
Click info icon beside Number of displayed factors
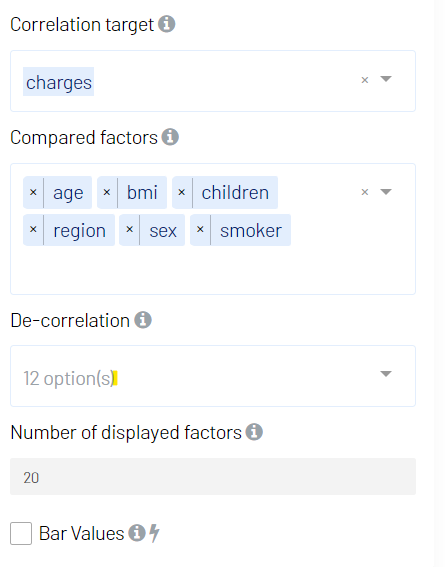[254, 432]
